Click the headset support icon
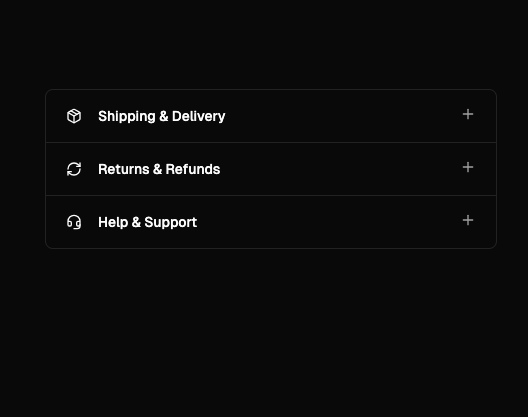This screenshot has width=528, height=417. click(x=74, y=222)
